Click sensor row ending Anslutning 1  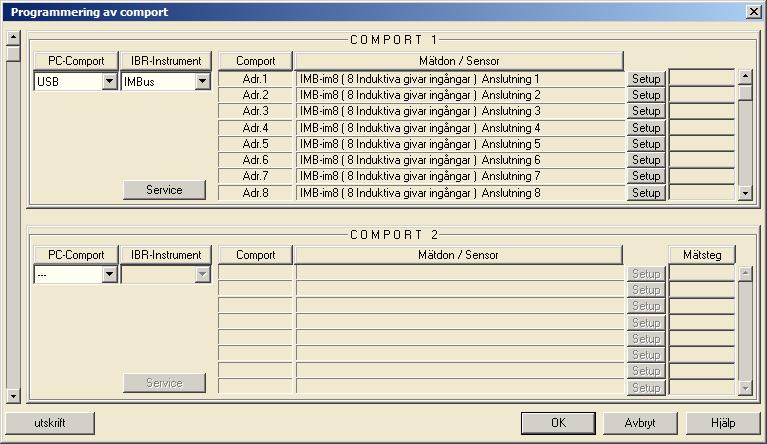[460, 79]
